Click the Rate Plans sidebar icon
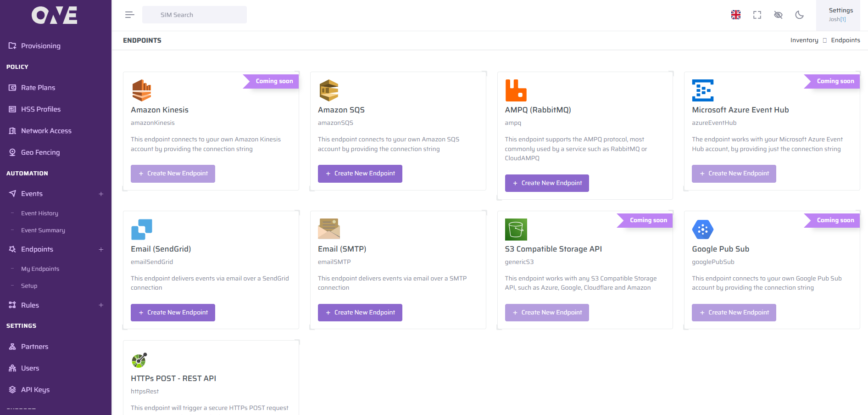The image size is (868, 415). [12, 88]
